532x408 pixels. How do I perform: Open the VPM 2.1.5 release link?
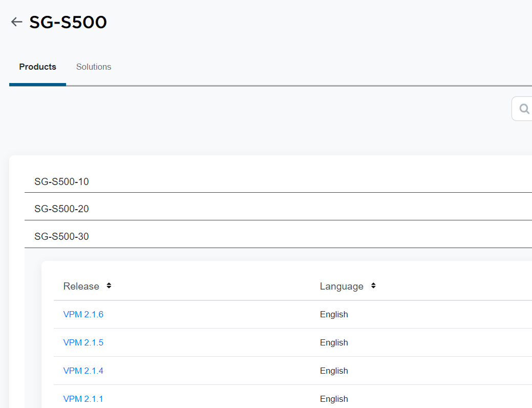coord(83,343)
